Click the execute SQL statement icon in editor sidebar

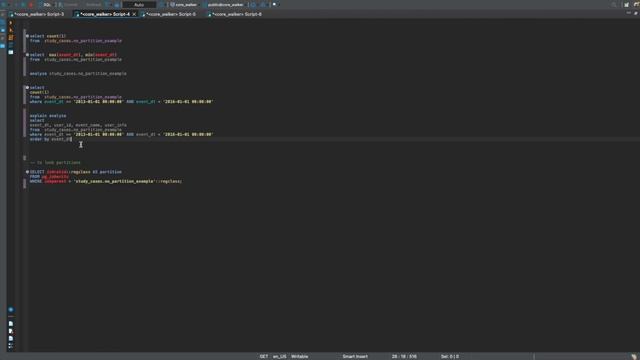[x=11, y=23]
